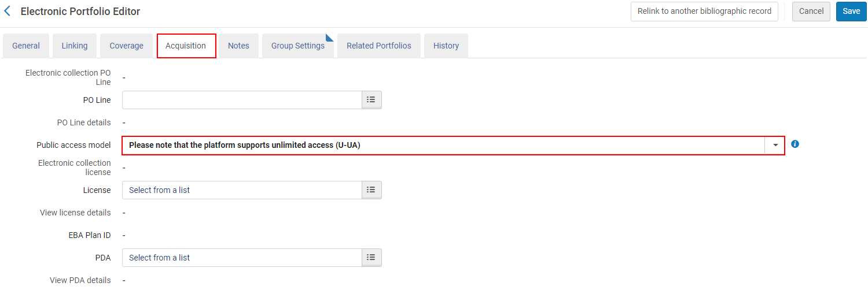Select the Acquisition tab

click(x=186, y=46)
